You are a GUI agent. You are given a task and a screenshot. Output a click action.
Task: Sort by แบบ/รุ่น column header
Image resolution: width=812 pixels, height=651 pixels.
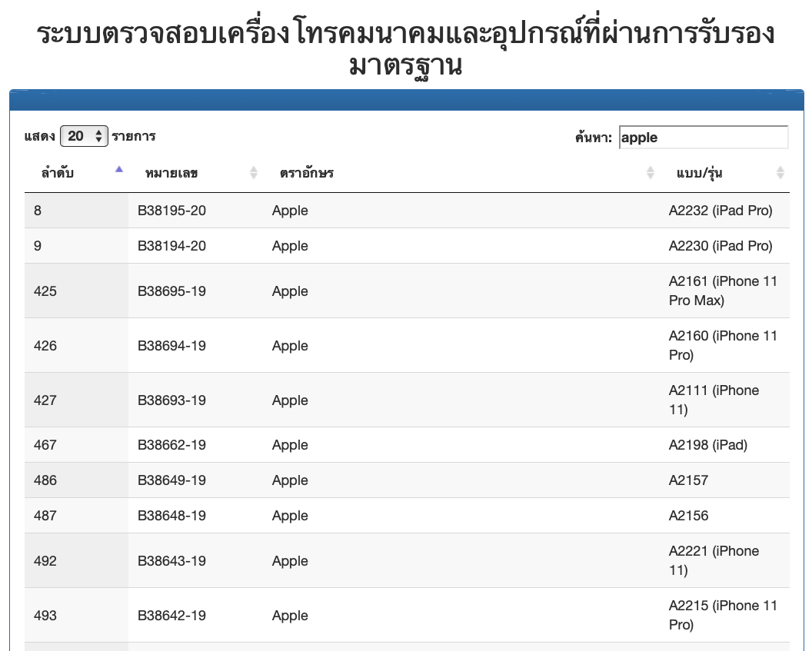pyautogui.click(x=699, y=173)
